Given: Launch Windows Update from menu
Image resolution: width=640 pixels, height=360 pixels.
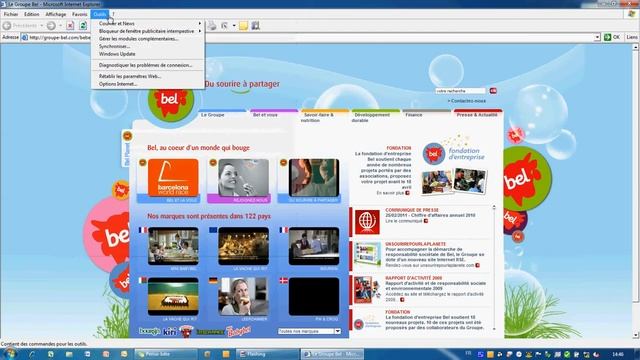Looking at the screenshot, I should click(148, 54).
